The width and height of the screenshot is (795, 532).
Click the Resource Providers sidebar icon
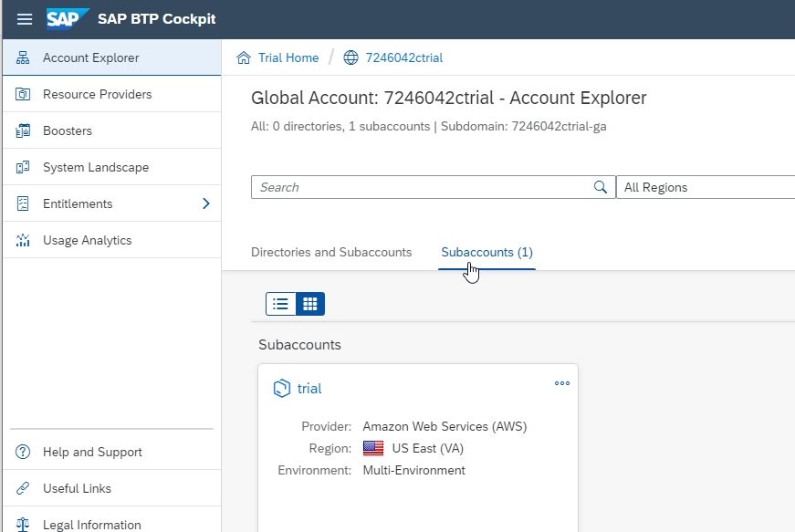pos(23,94)
